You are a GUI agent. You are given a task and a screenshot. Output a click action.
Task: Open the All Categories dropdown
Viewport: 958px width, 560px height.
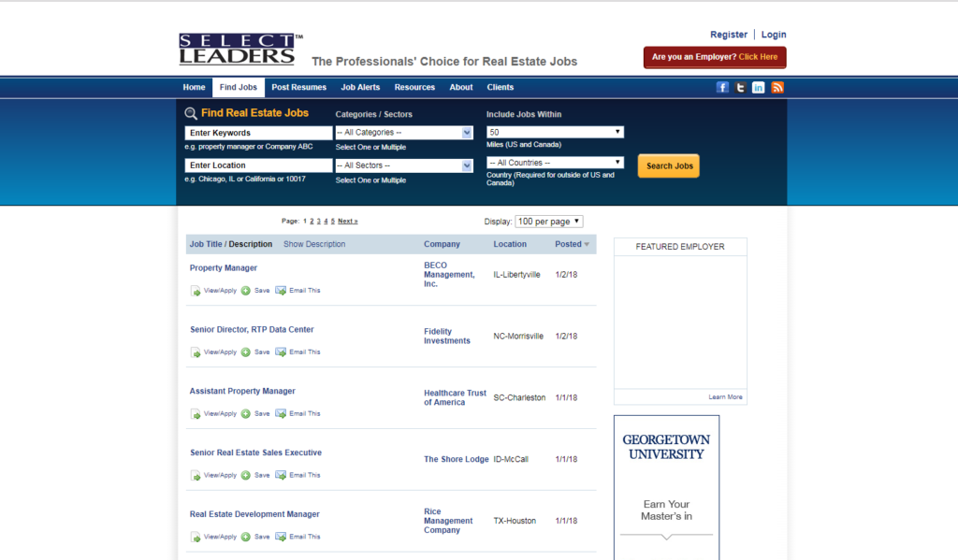(x=404, y=133)
